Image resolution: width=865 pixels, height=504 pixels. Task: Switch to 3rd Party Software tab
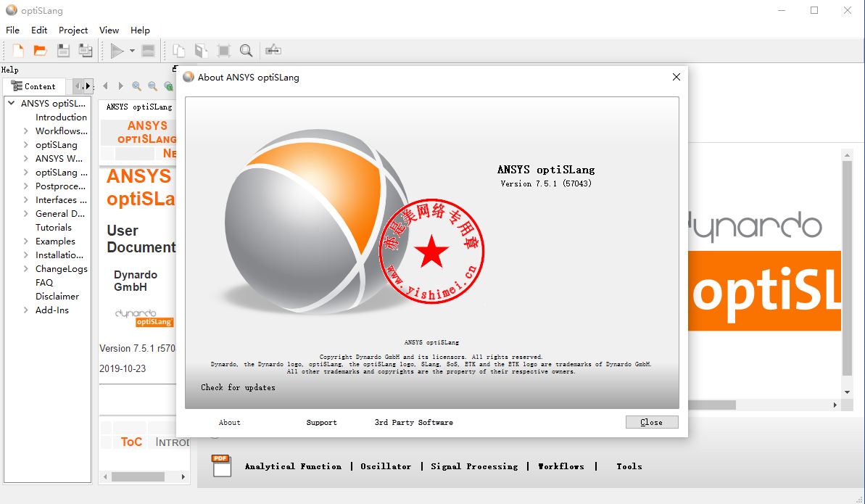[x=414, y=422]
